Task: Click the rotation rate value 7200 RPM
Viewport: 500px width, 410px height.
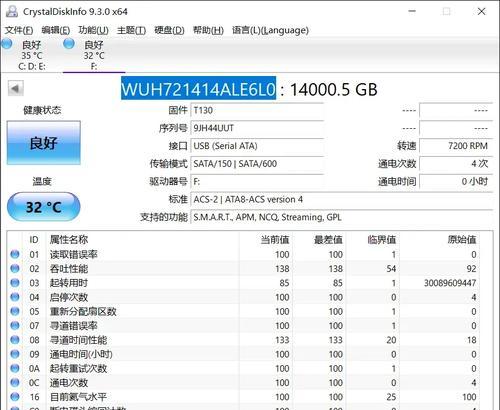Action: point(456,146)
